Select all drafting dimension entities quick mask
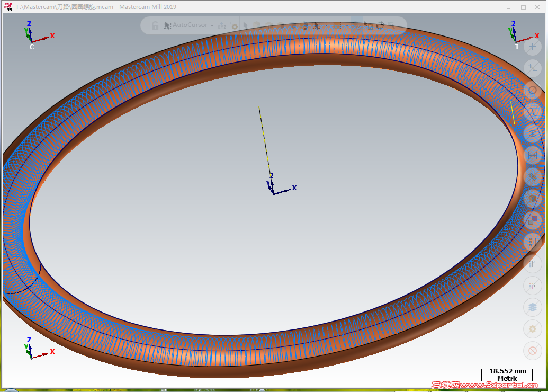Screen dimensions: 548x392 pyautogui.click(x=532, y=155)
